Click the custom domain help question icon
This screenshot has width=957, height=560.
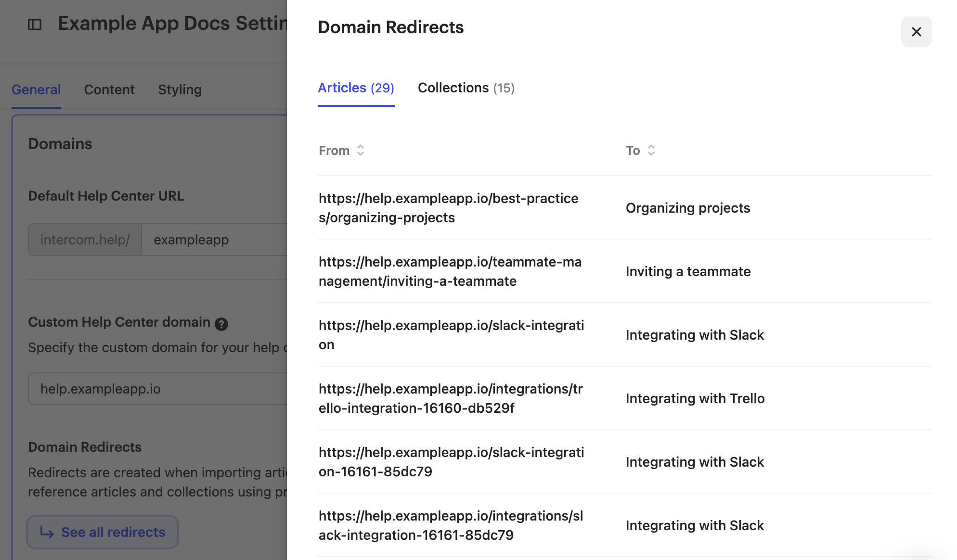coord(221,324)
